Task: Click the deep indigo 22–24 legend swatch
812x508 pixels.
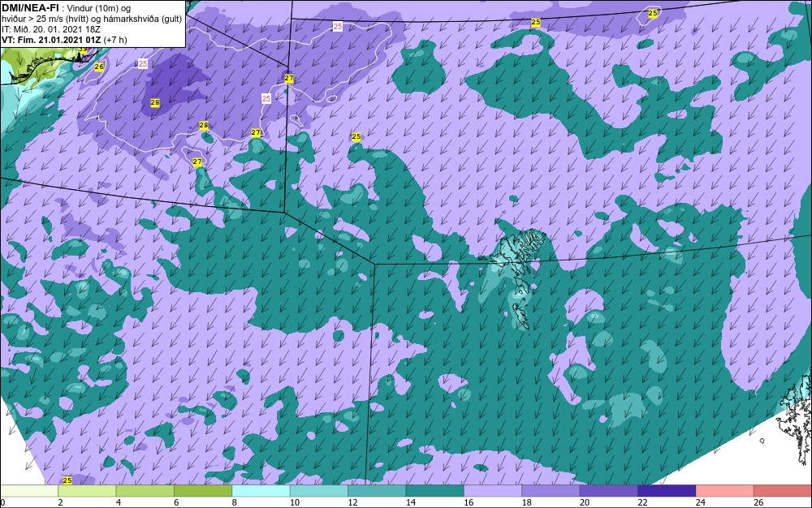Action: click(667, 491)
